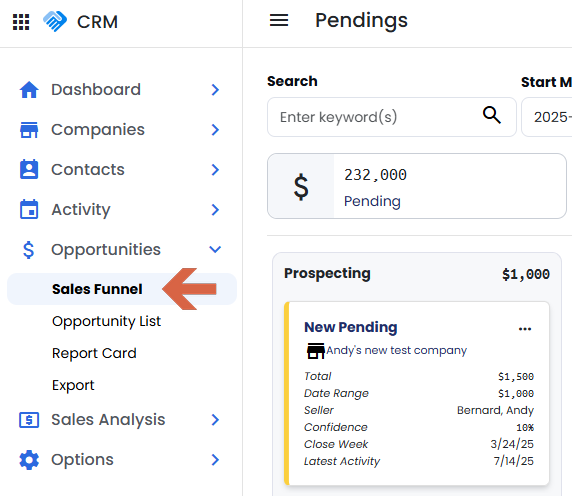Open the Start Month date field
Viewport: 572px width, 496px height.
tap(546, 117)
